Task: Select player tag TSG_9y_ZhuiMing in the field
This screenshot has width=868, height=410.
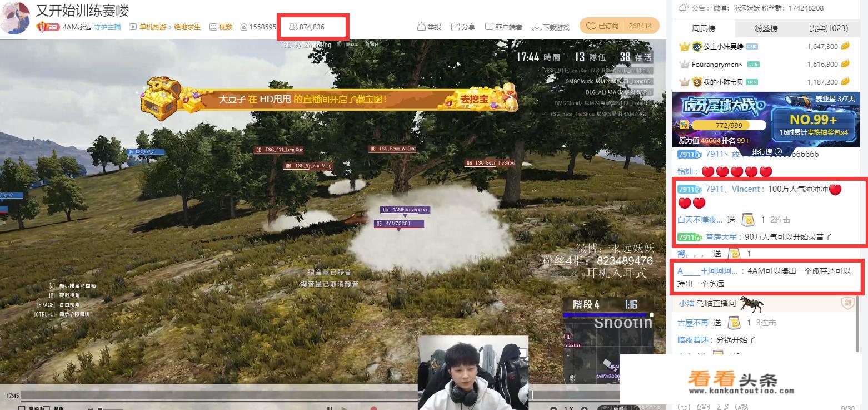Action: pos(308,166)
